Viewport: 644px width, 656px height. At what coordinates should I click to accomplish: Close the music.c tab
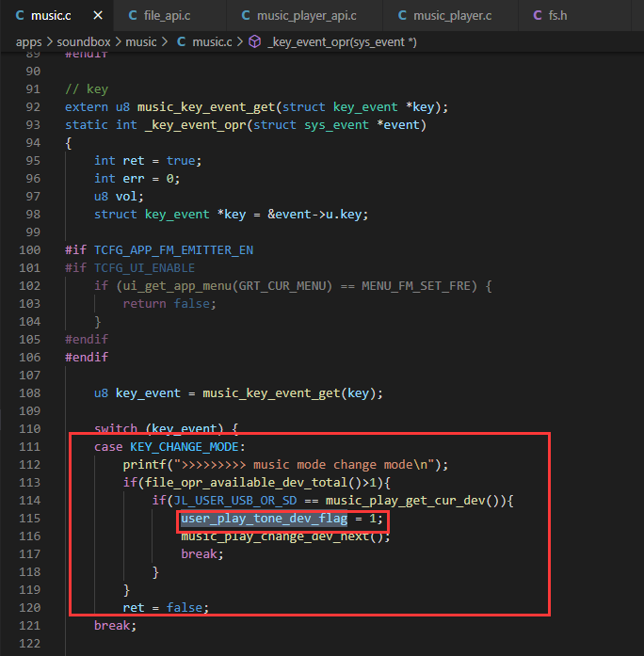[98, 15]
